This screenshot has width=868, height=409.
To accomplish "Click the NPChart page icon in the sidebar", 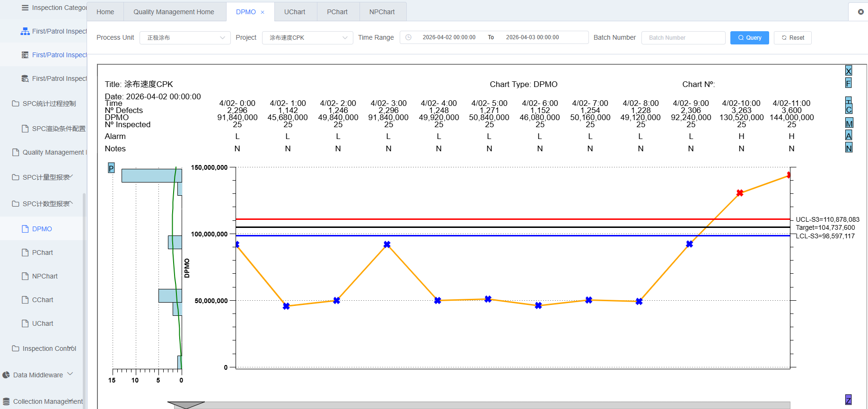I will [26, 276].
